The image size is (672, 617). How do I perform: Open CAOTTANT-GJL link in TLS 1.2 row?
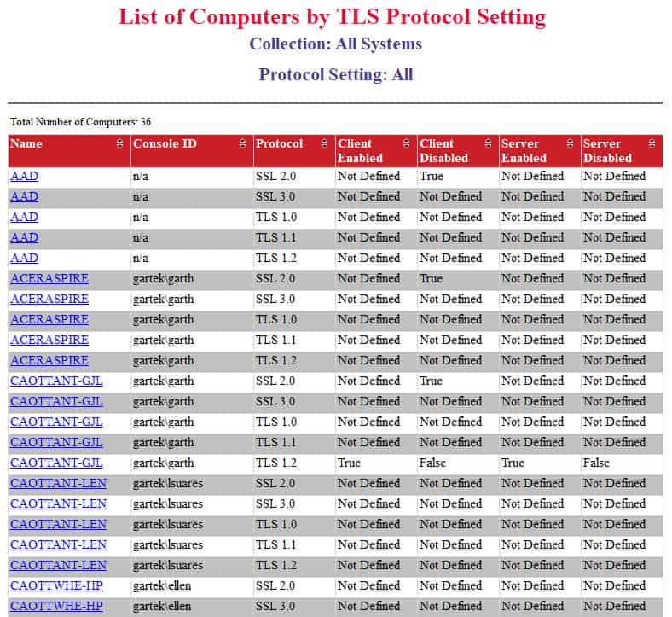pos(56,463)
